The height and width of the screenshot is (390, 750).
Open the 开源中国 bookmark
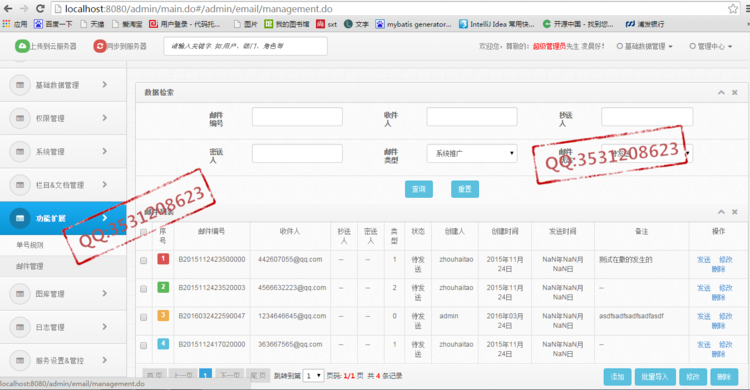click(x=578, y=24)
